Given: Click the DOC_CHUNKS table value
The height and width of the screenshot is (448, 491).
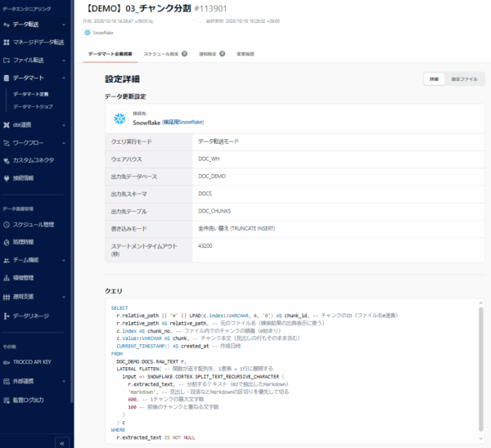Looking at the screenshot, I should click(214, 211).
